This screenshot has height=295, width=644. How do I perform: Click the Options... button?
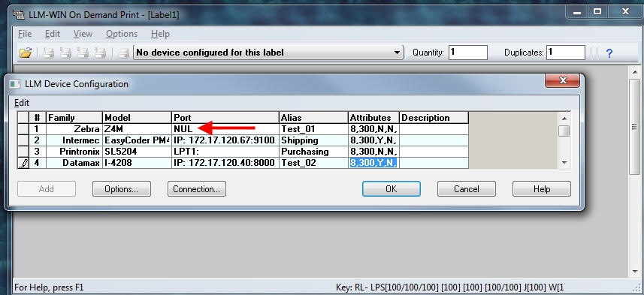click(122, 188)
